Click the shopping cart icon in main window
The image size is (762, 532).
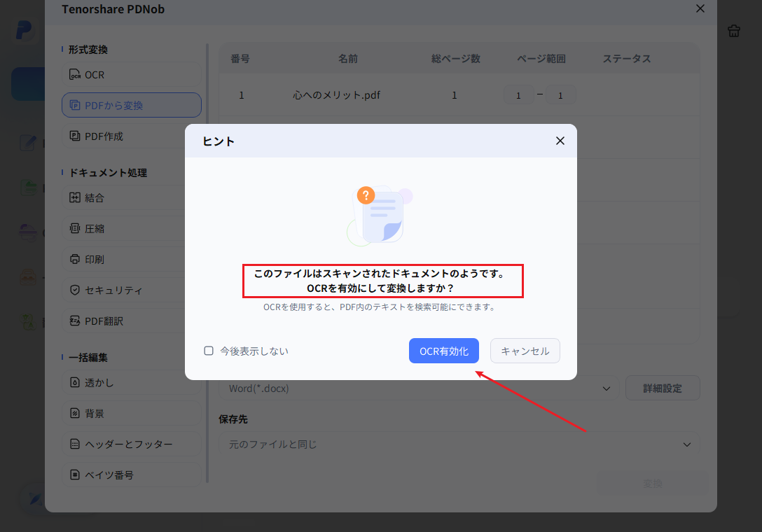pos(734,31)
